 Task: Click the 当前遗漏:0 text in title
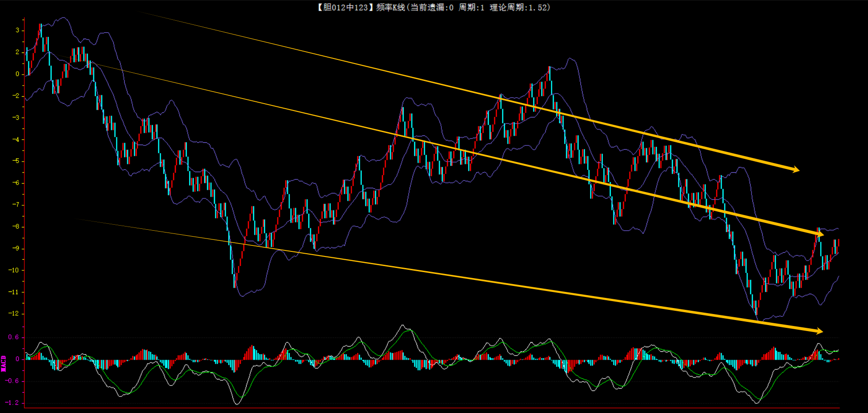(x=432, y=7)
